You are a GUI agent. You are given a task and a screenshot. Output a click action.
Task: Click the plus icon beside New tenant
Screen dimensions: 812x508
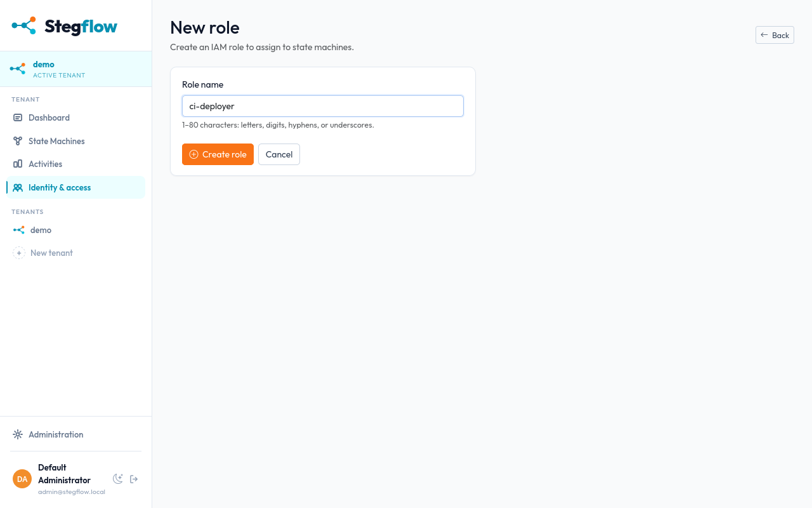pos(19,253)
